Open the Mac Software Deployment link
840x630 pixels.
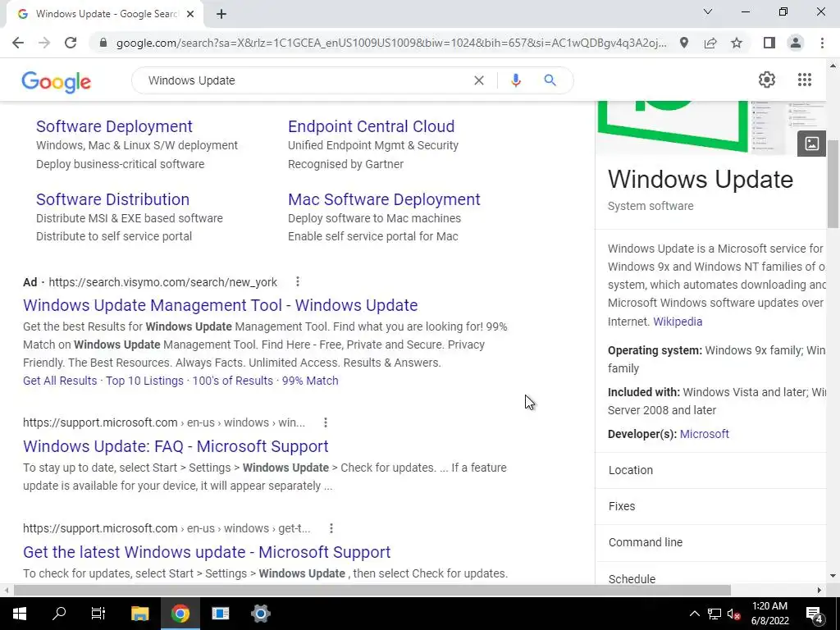point(384,199)
